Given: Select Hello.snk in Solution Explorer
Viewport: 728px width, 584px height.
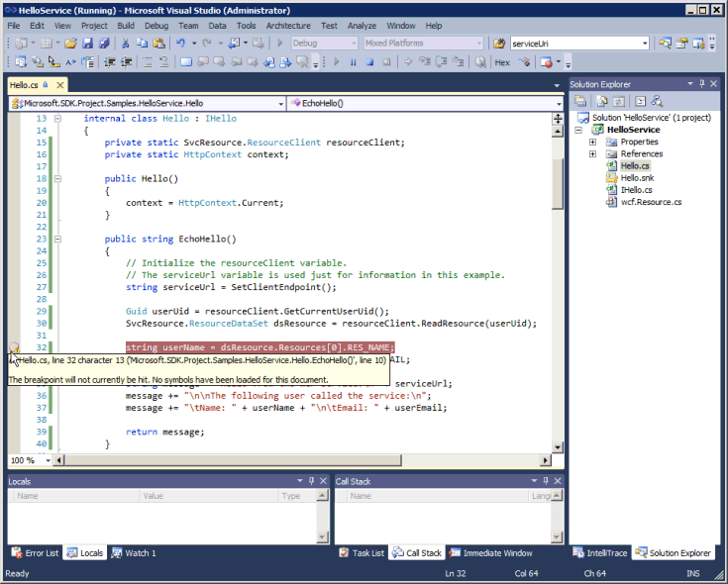Looking at the screenshot, I should [x=637, y=178].
